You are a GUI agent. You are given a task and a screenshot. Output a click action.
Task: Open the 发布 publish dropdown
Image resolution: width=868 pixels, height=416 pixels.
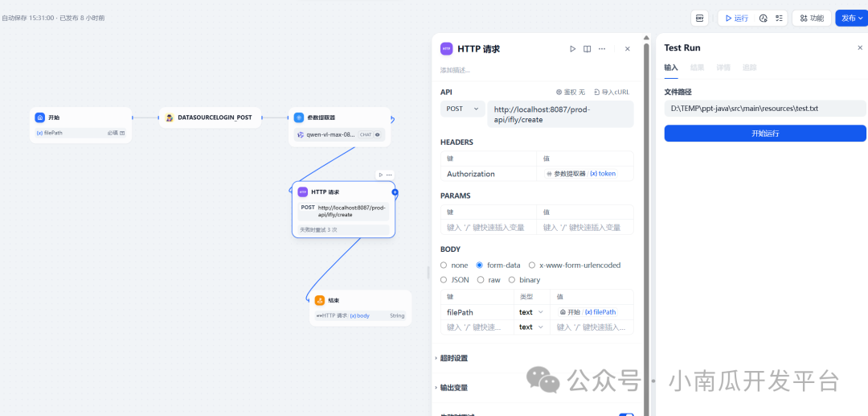pyautogui.click(x=851, y=19)
